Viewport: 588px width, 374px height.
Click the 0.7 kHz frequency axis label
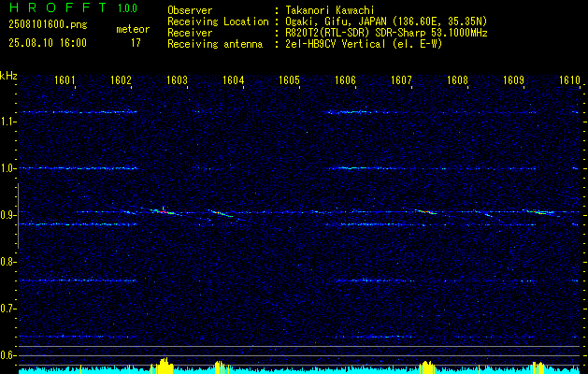tap(7, 309)
